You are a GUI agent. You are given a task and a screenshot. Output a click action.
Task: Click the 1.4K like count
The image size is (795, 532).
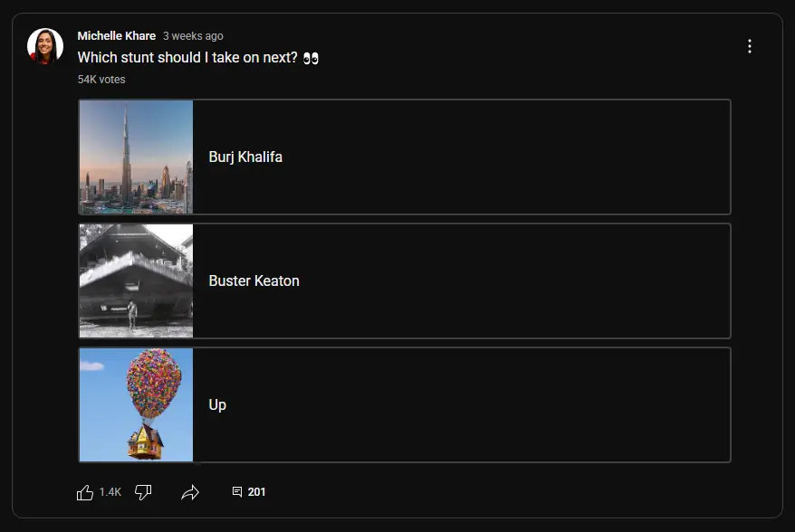click(110, 492)
